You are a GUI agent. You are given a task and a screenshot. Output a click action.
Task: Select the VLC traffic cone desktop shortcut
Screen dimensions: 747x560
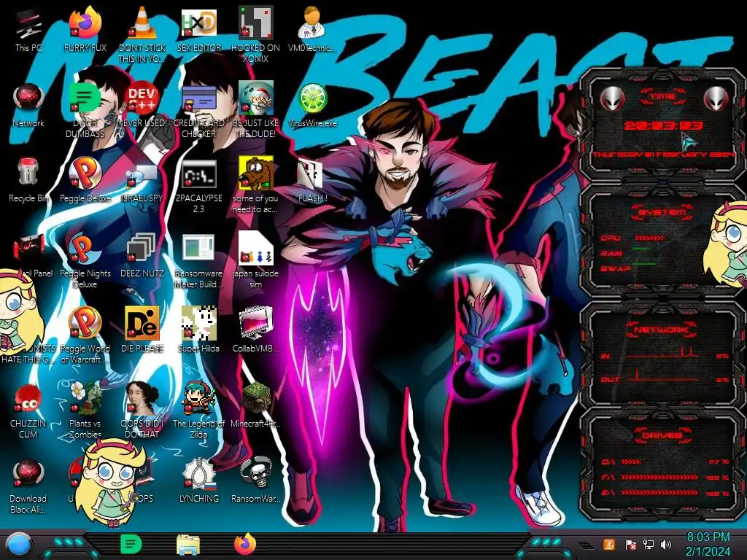[x=142, y=34]
